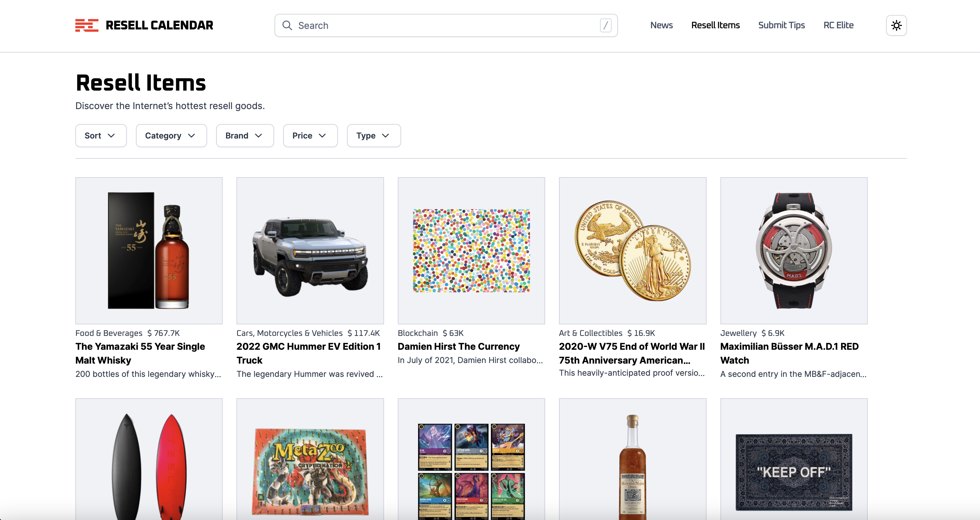Click the slash shortcut key badge
Screen dimensions: 980x520
pos(606,25)
